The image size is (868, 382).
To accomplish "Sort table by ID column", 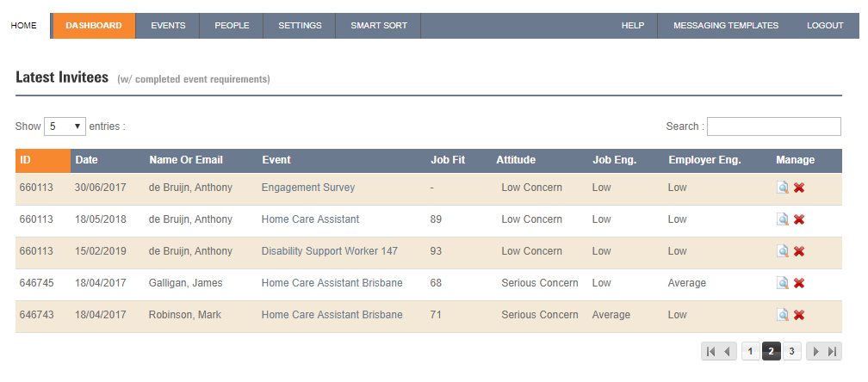I will 43,160.
